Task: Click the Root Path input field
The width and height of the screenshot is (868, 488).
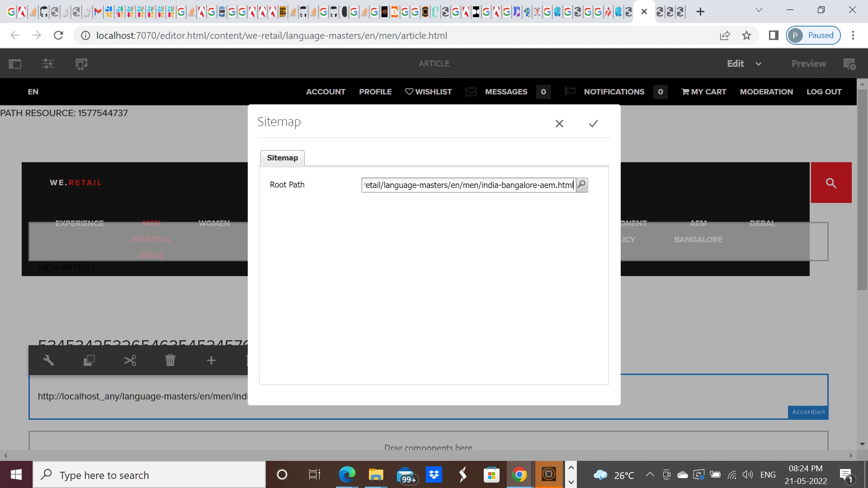Action: [468, 185]
